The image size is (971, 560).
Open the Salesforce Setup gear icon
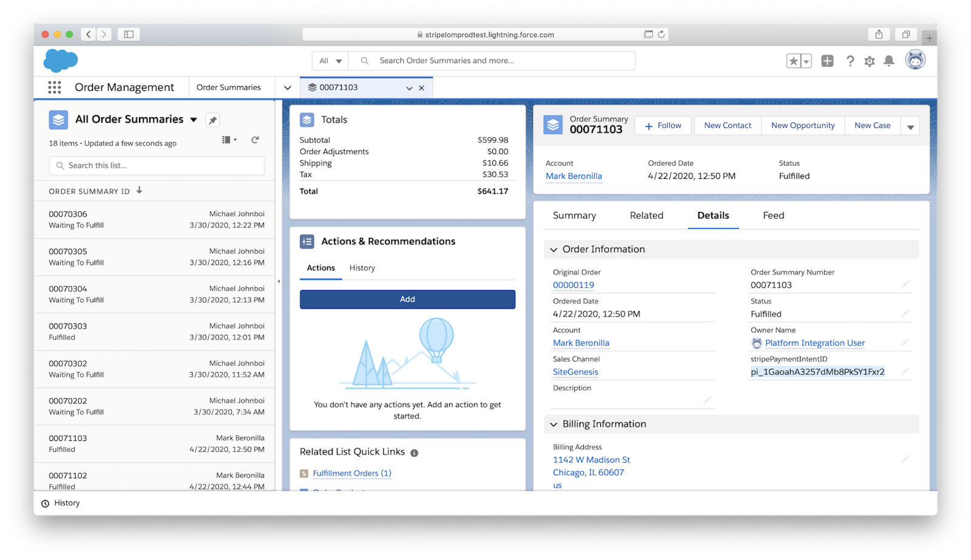pyautogui.click(x=869, y=61)
